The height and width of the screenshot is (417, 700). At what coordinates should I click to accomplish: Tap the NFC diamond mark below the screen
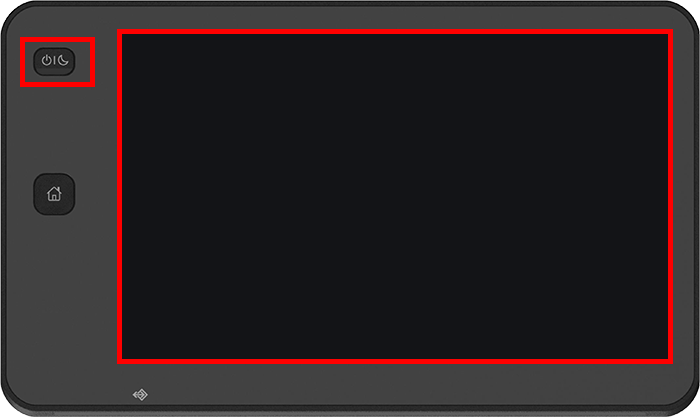140,395
